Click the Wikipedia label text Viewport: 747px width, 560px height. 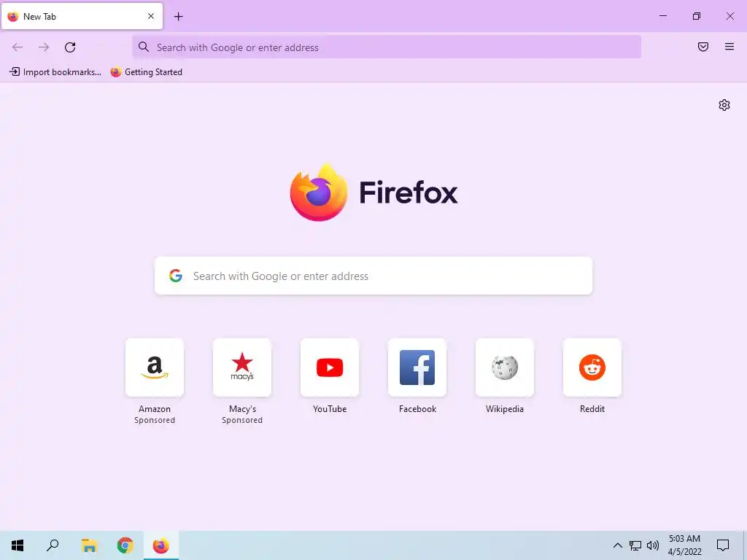(x=505, y=408)
